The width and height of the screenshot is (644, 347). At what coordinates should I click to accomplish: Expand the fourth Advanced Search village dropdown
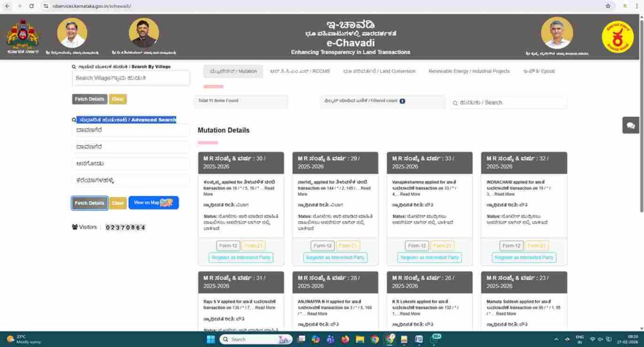131,180
